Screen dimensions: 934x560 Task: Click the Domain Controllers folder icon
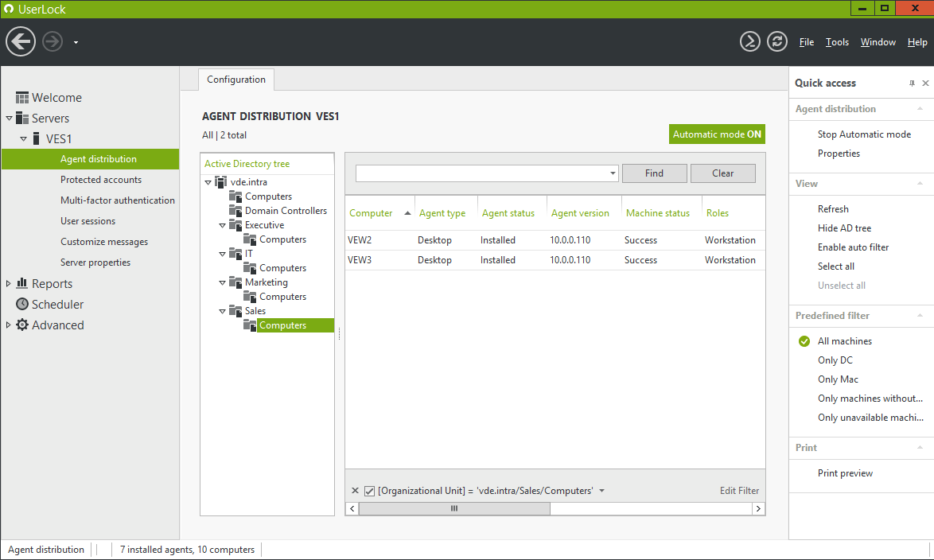pos(235,210)
